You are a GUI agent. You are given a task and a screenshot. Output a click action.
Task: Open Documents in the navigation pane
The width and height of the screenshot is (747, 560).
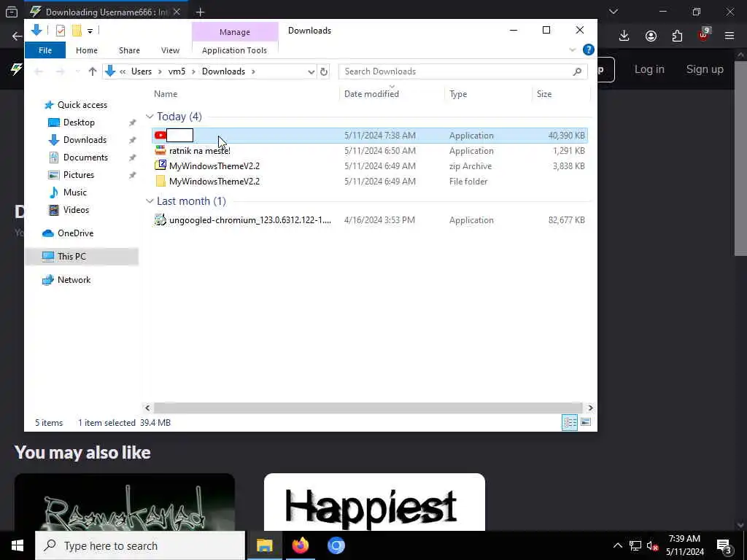[x=86, y=157]
